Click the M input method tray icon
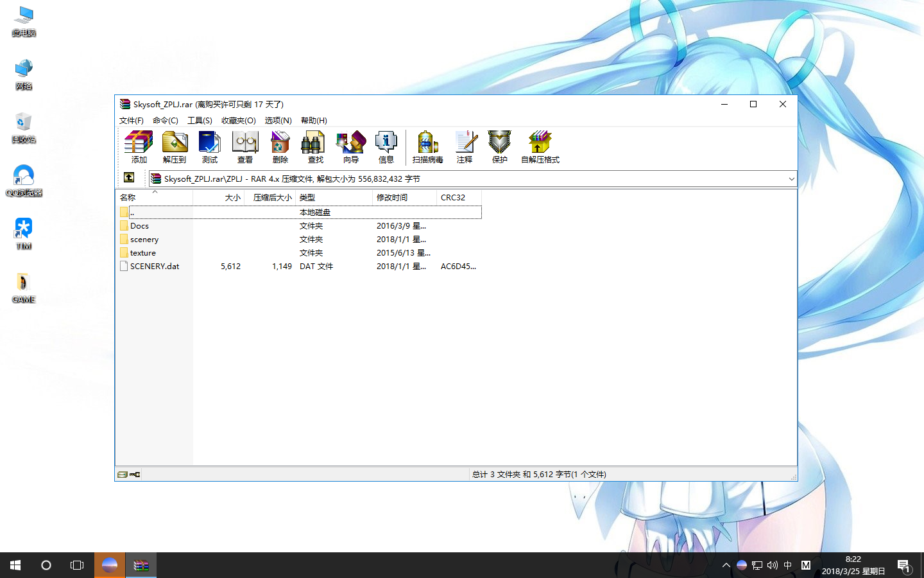924x578 pixels. pyautogui.click(x=806, y=565)
